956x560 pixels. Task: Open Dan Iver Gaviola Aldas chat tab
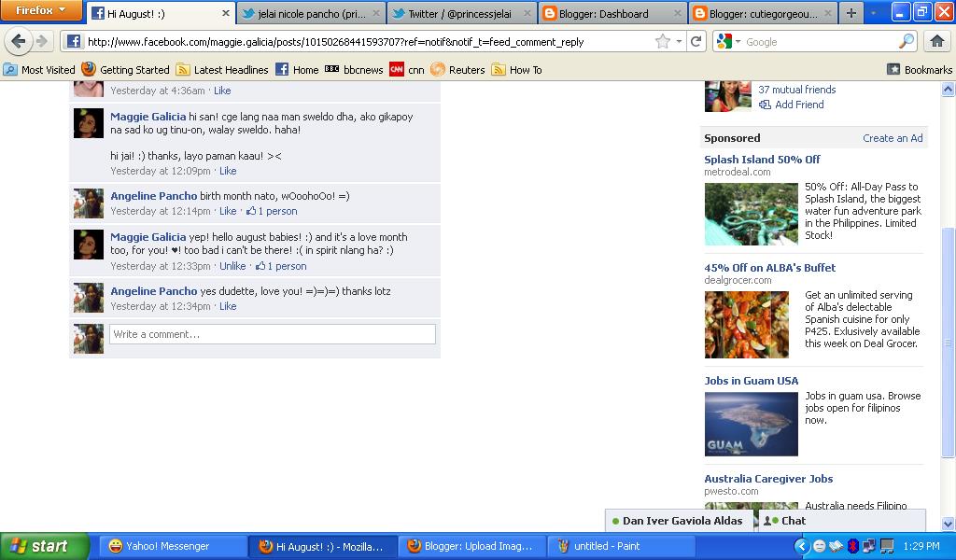click(680, 521)
